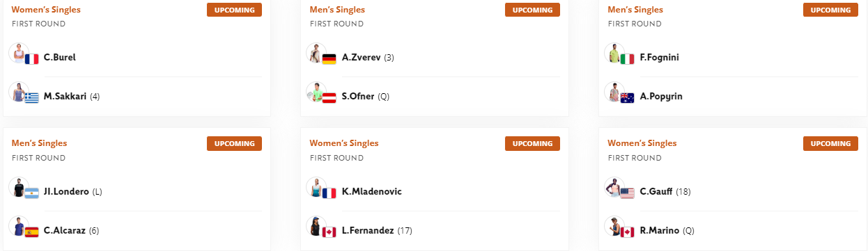Click the German flag beside A.Zverev
The width and height of the screenshot is (868, 251).
[330, 60]
